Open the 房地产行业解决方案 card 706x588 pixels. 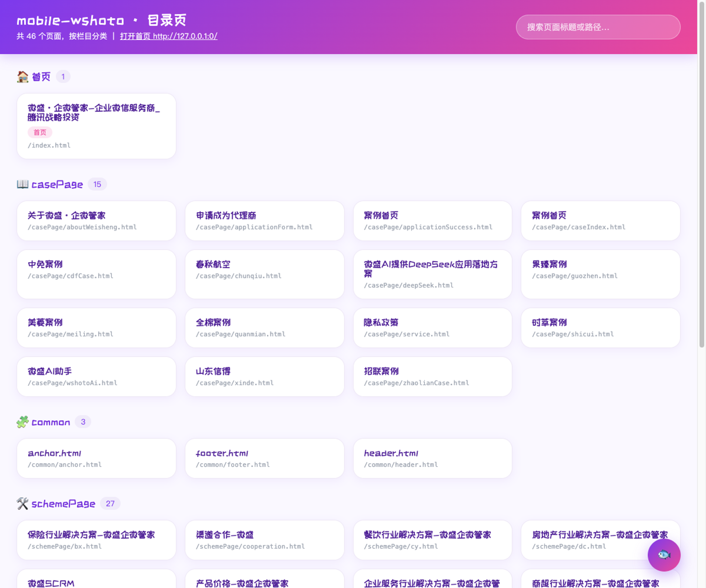(600, 540)
